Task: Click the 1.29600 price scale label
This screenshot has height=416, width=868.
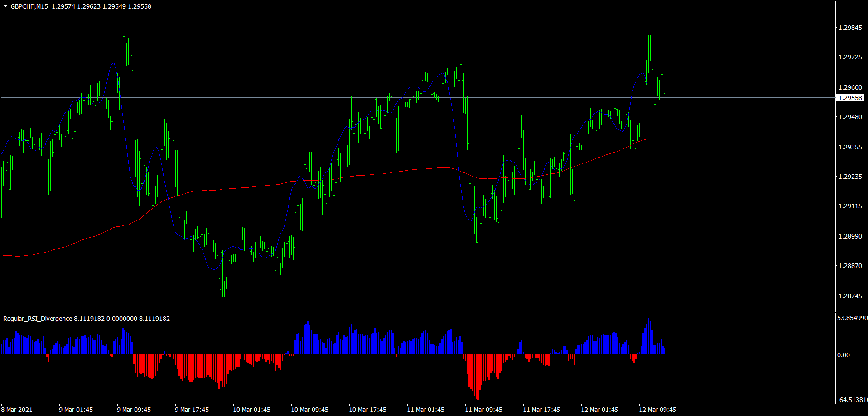Action: (850, 87)
